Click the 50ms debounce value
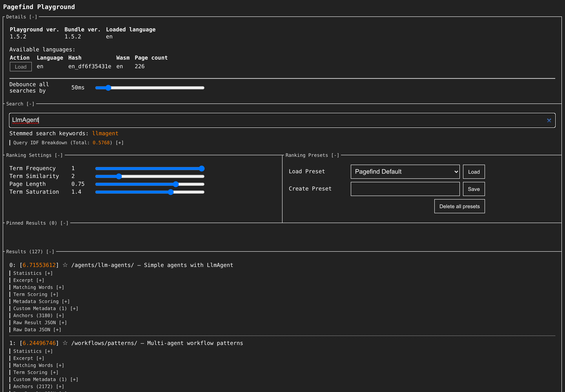The image size is (565, 392). [78, 88]
